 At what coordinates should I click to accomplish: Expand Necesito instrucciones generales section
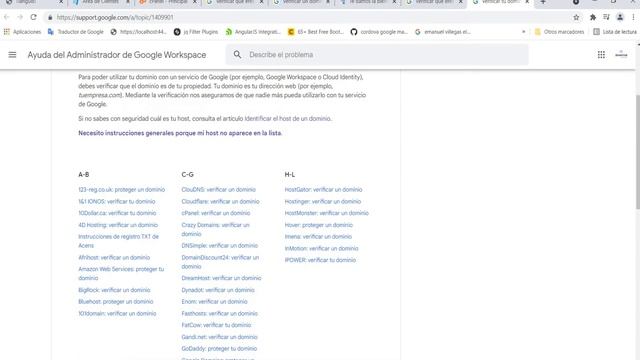(x=180, y=133)
